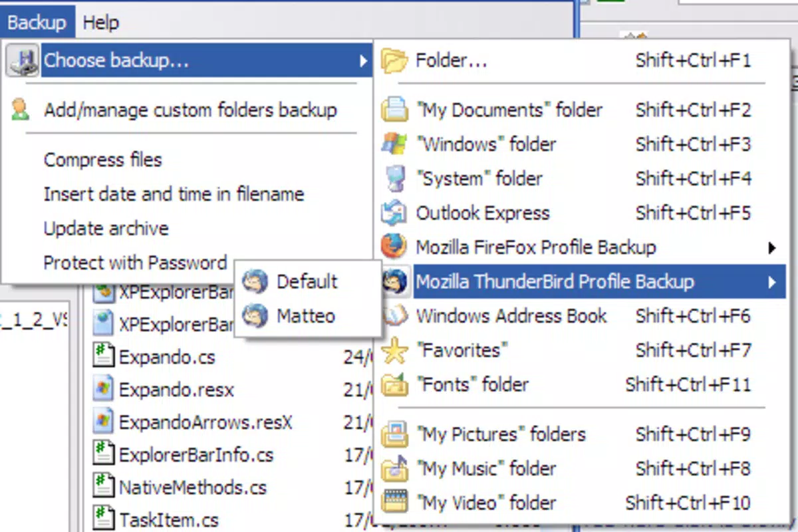Select "Favorites" backup entry
Screen dimensions: 798x532
pyautogui.click(x=462, y=350)
